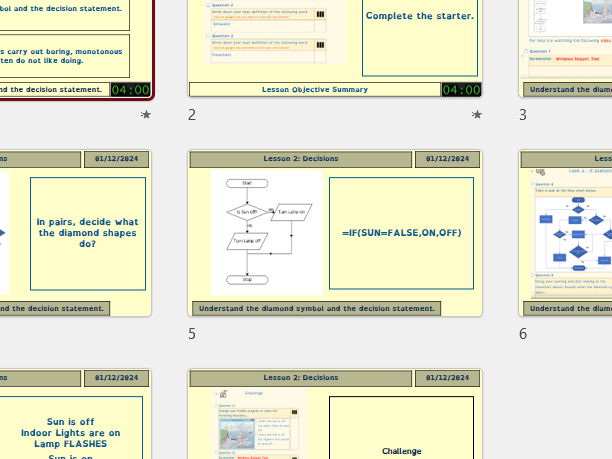Click slide number 3 label
This screenshot has width=612, height=459.
[523, 115]
